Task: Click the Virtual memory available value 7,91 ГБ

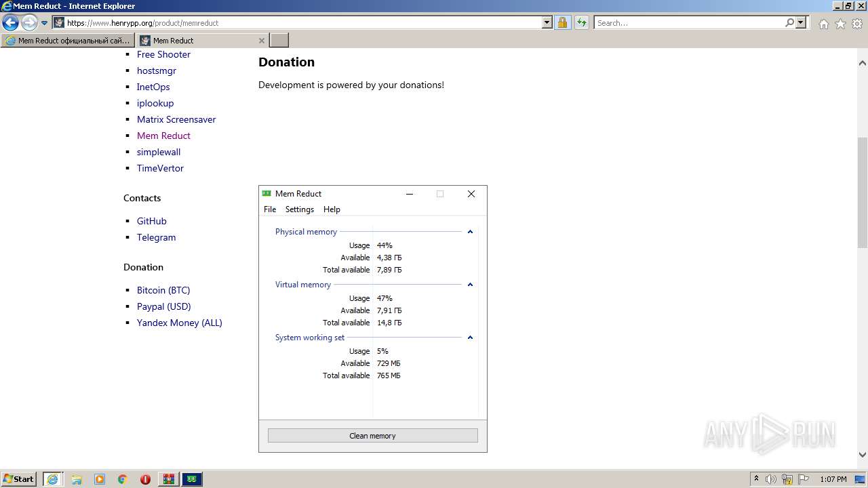Action: 389,310
